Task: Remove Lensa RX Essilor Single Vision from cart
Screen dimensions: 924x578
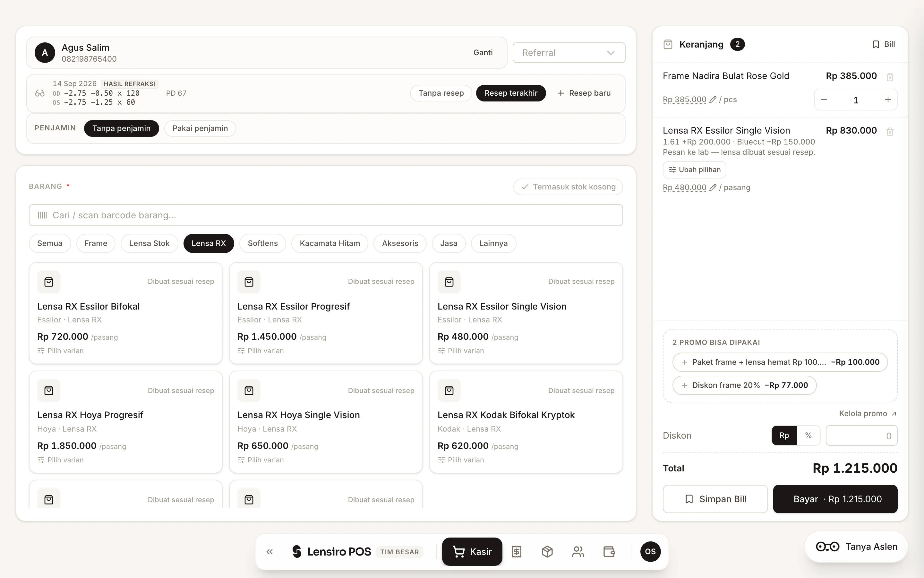Action: pyautogui.click(x=890, y=132)
